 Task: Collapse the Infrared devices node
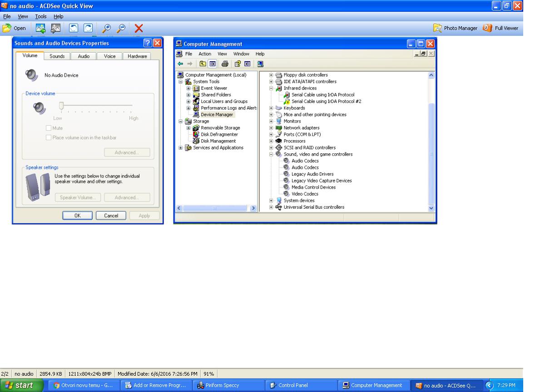272,88
